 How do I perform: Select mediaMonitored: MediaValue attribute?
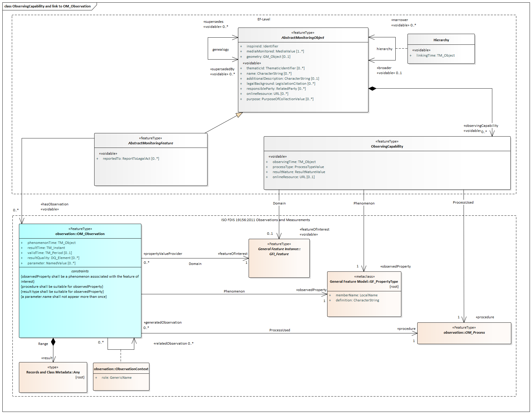(x=275, y=51)
